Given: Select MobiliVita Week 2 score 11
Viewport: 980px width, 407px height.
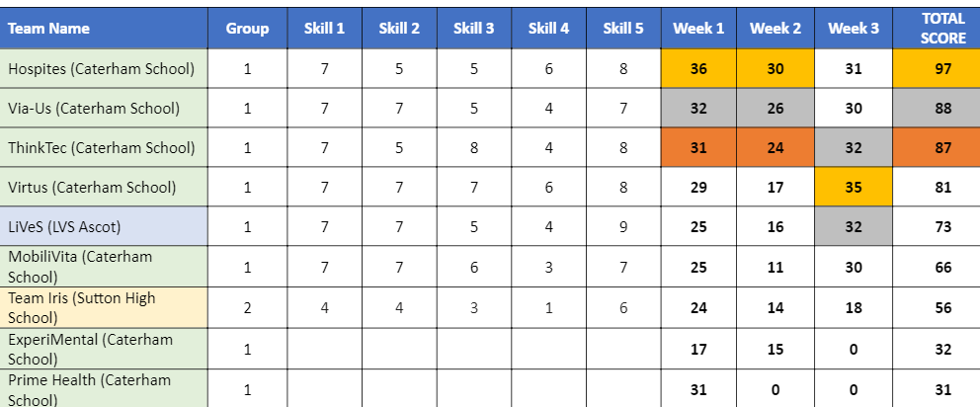Looking at the screenshot, I should point(775,267).
